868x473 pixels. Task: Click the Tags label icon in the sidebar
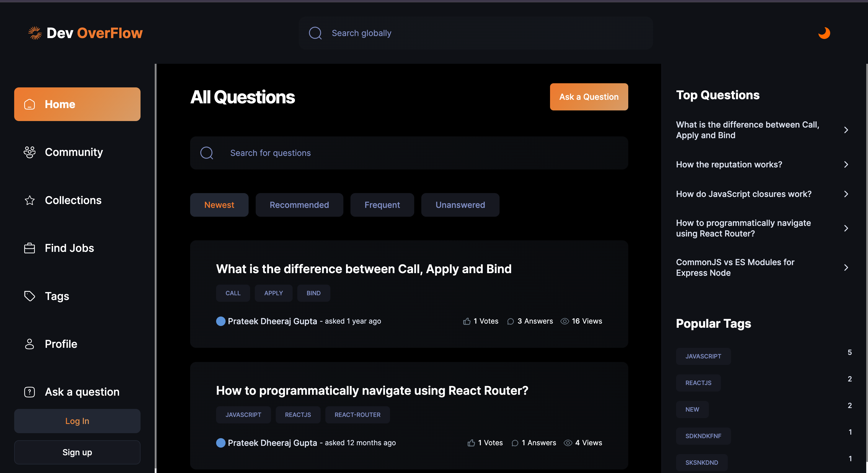(x=30, y=296)
